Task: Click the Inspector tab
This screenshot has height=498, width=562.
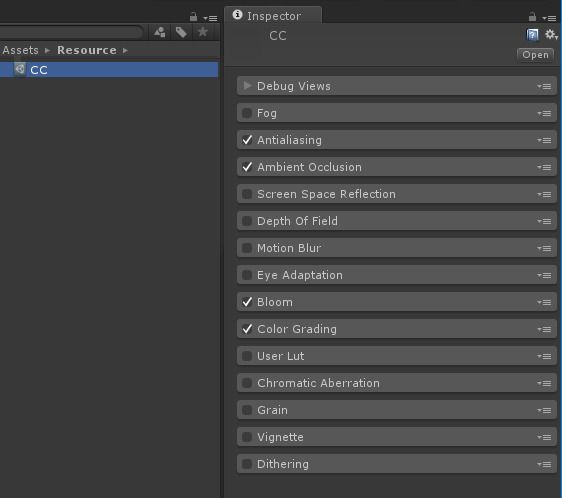Action: click(x=273, y=15)
